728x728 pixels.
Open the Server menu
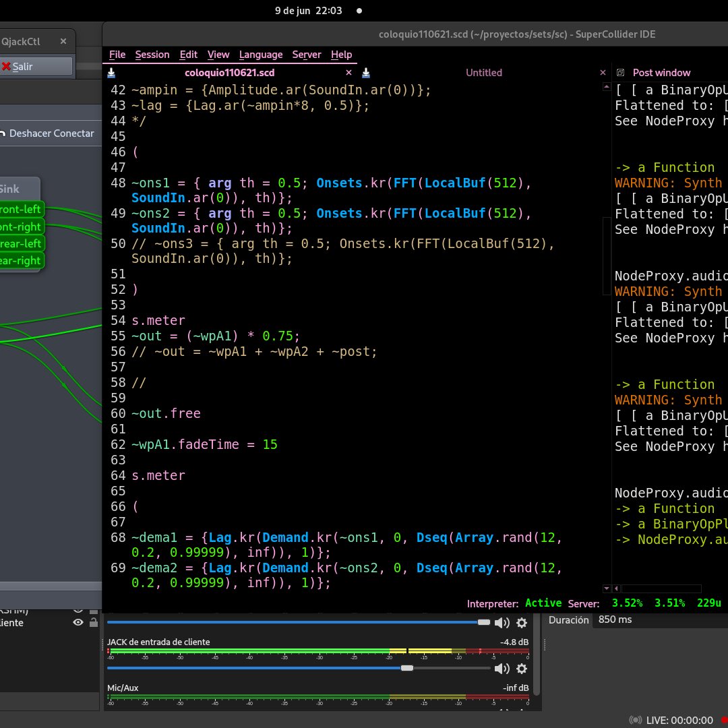307,55
